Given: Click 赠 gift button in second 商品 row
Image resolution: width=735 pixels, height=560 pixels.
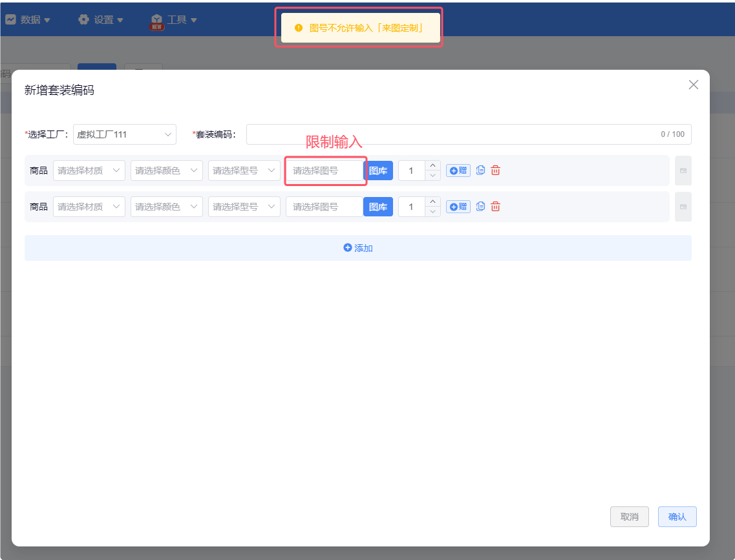Looking at the screenshot, I should click(x=458, y=207).
